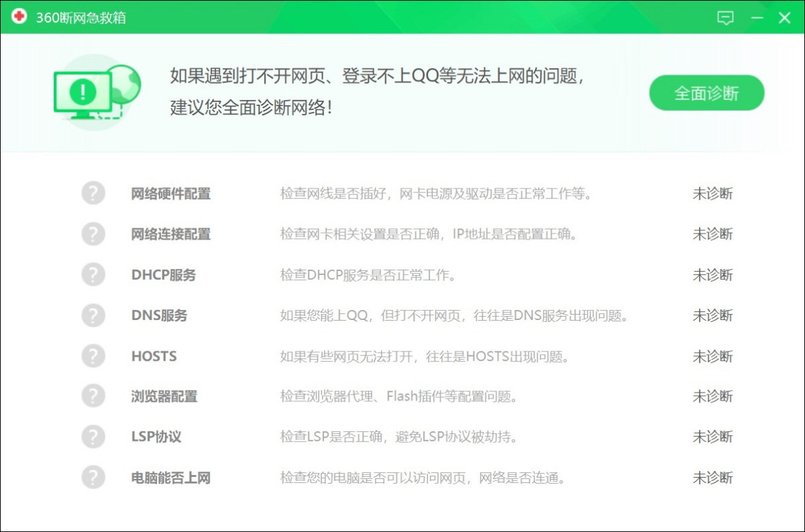Screen dimensions: 805x532
Task: Click the question mark icon beside HOSTS
Action: point(93,356)
